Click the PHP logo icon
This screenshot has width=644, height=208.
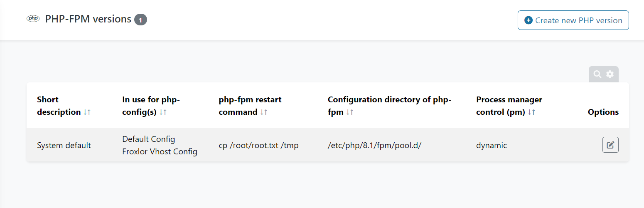33,19
